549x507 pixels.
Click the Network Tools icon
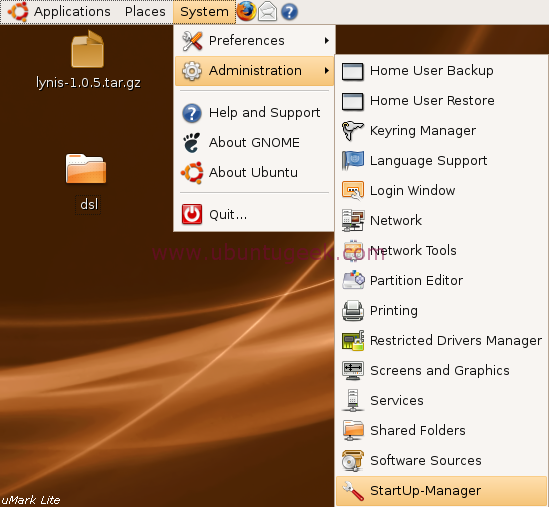[353, 251]
